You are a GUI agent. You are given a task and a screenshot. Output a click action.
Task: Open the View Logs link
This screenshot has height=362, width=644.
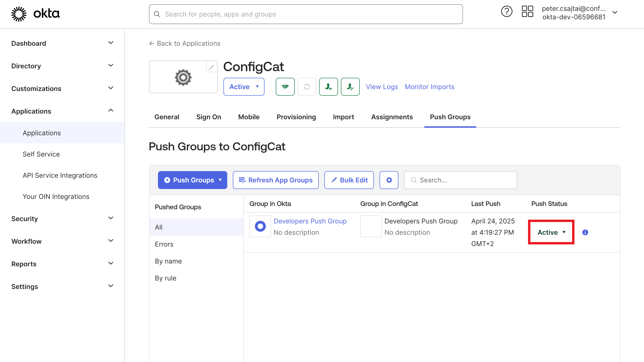click(x=382, y=87)
